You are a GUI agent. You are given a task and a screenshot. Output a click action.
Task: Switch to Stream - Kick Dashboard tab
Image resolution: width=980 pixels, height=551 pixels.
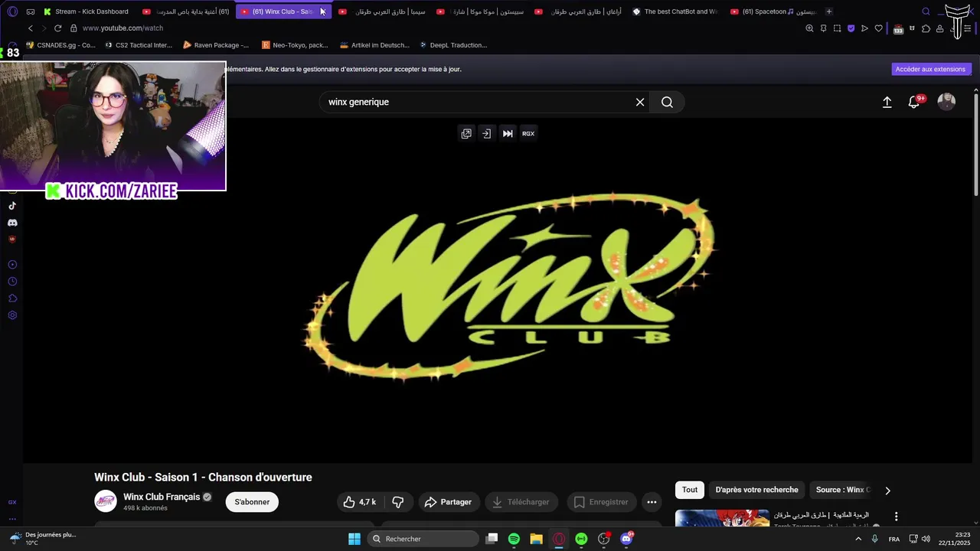86,11
